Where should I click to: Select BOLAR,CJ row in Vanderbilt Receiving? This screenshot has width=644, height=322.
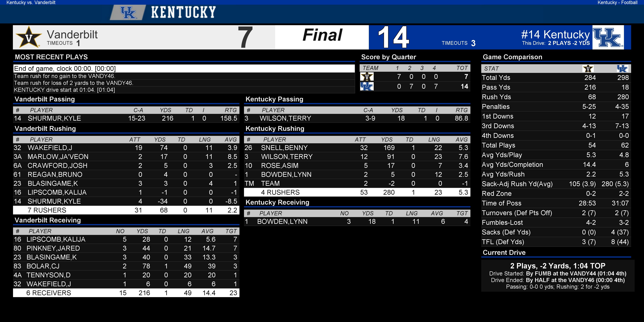pyautogui.click(x=126, y=266)
